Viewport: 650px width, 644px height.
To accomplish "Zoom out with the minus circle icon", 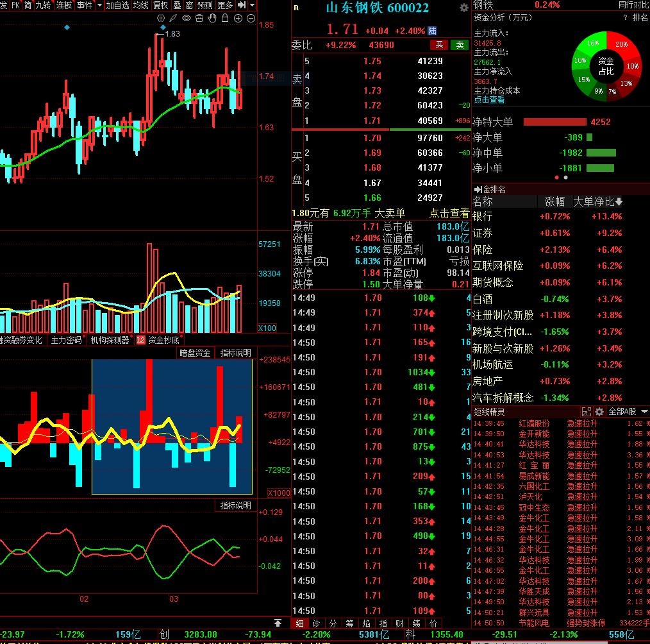I will 251,18.
